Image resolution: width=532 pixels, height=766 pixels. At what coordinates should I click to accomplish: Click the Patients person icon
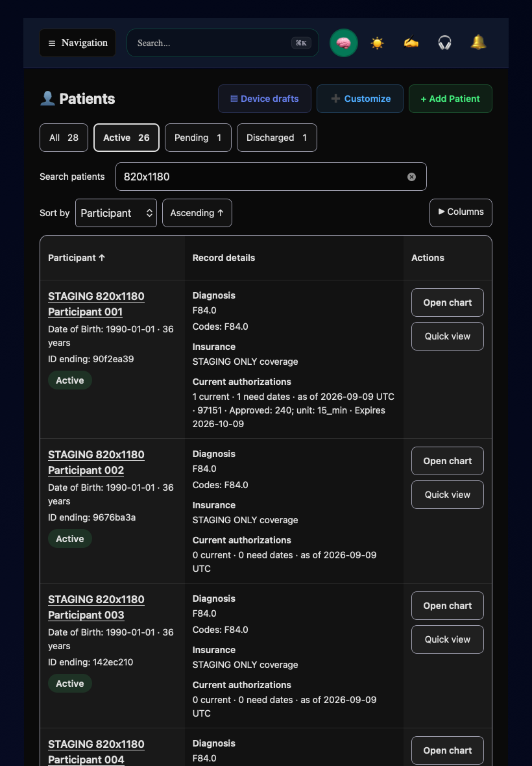[47, 98]
